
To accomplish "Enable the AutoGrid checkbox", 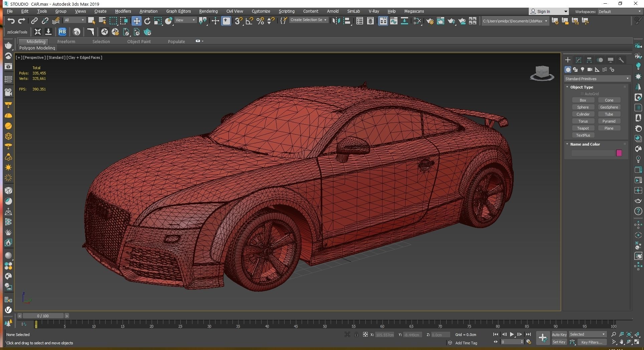I will 582,94.
